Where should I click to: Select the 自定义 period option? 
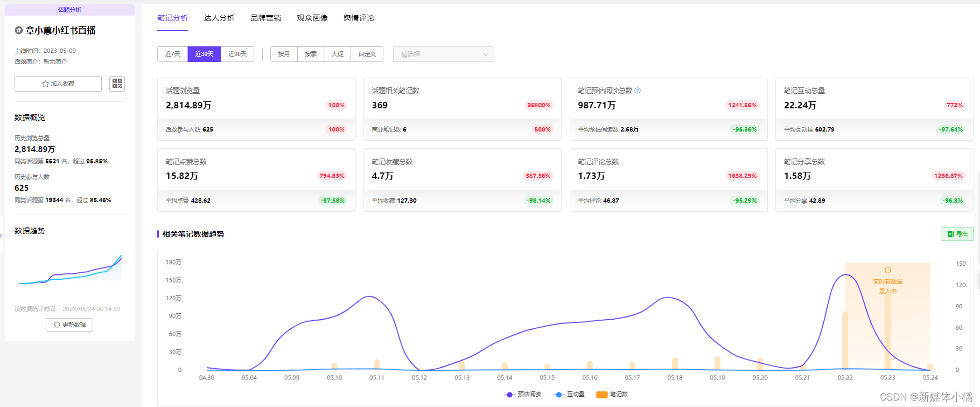367,54
